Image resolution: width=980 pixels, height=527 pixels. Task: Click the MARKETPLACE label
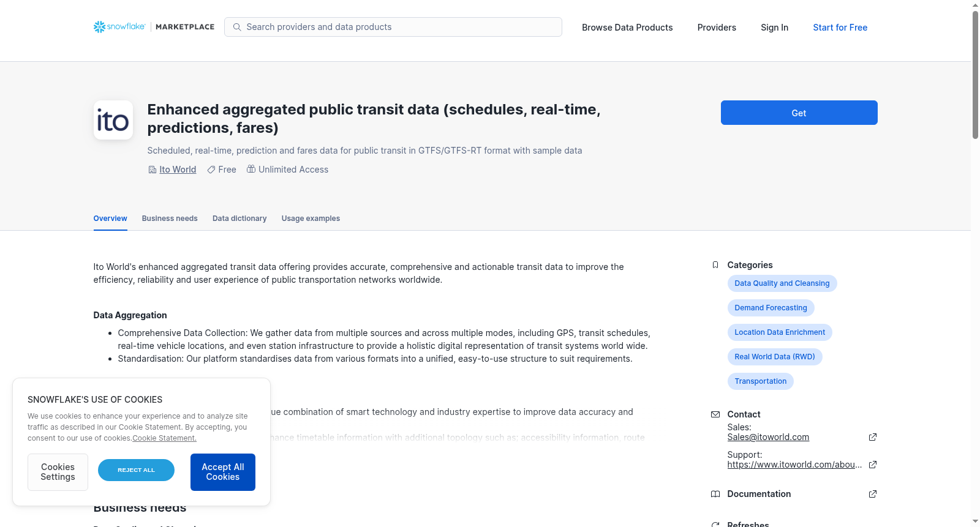click(185, 27)
